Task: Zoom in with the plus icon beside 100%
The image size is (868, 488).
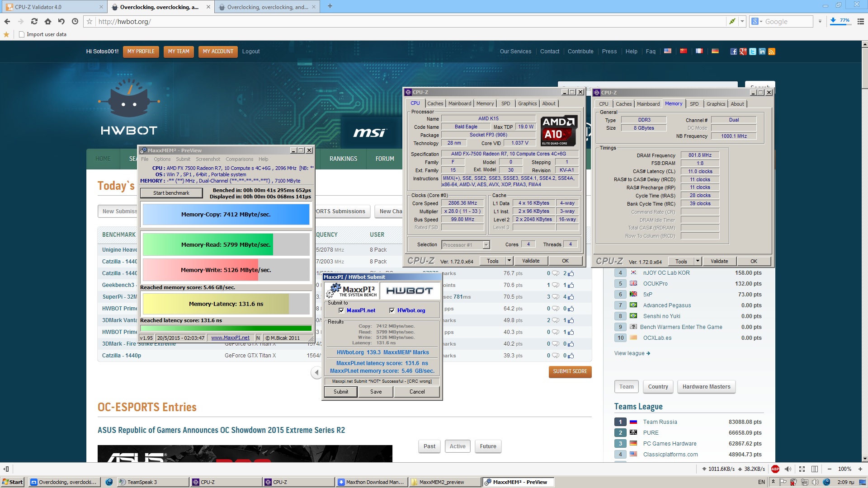Action: click(x=859, y=469)
